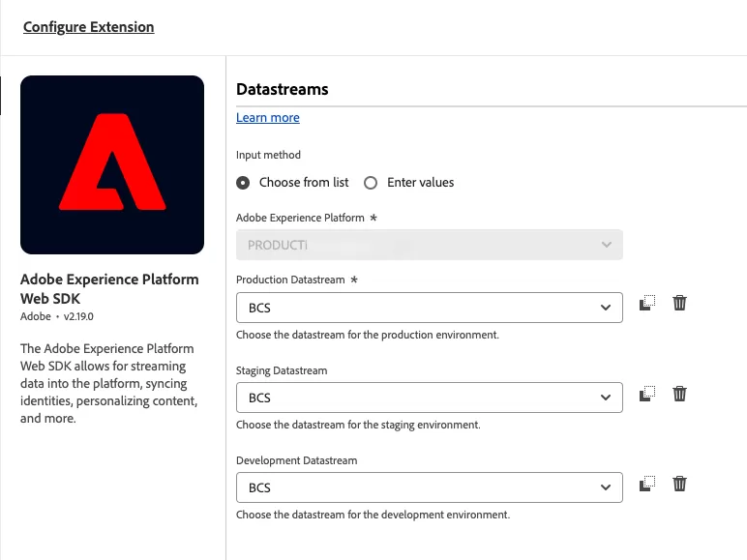Open the Adobe Experience Platform sandbox dropdown

[430, 245]
